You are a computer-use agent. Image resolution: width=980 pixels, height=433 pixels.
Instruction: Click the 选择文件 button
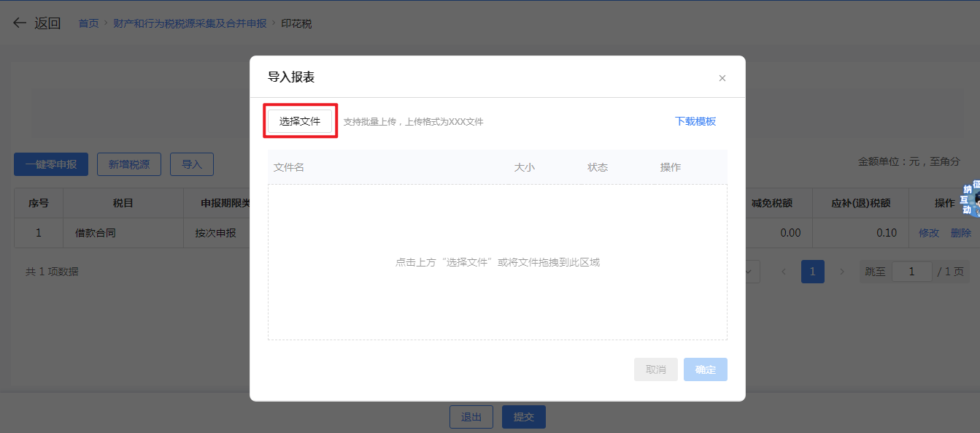coord(300,121)
